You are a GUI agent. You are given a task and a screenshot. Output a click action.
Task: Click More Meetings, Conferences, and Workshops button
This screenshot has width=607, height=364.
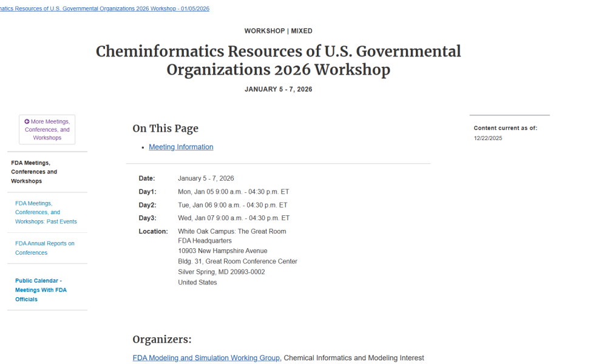[47, 130]
